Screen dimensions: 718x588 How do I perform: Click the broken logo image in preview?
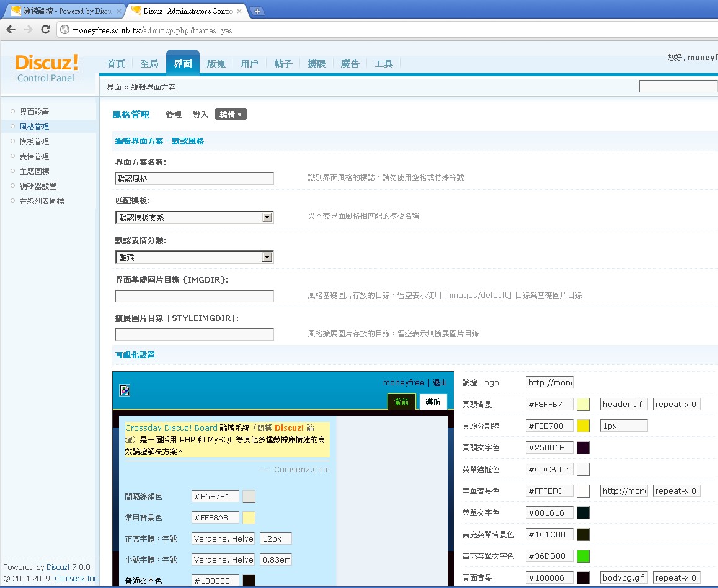coord(125,390)
